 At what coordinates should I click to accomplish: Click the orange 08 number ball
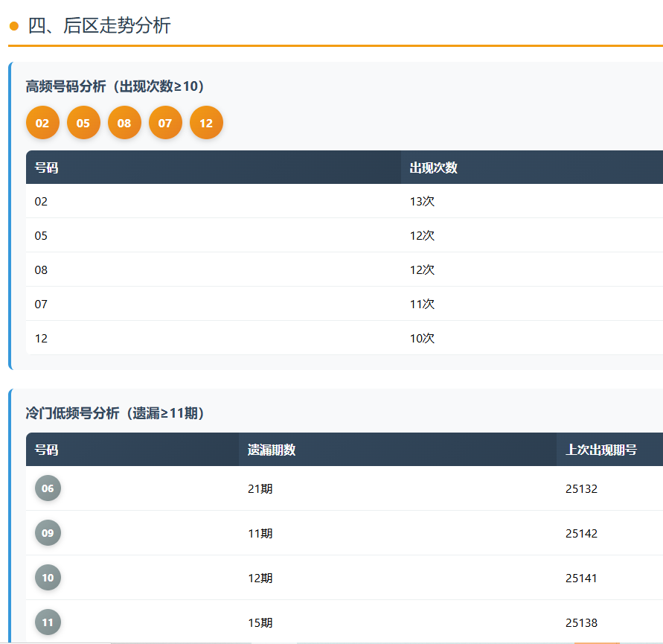[x=124, y=123]
